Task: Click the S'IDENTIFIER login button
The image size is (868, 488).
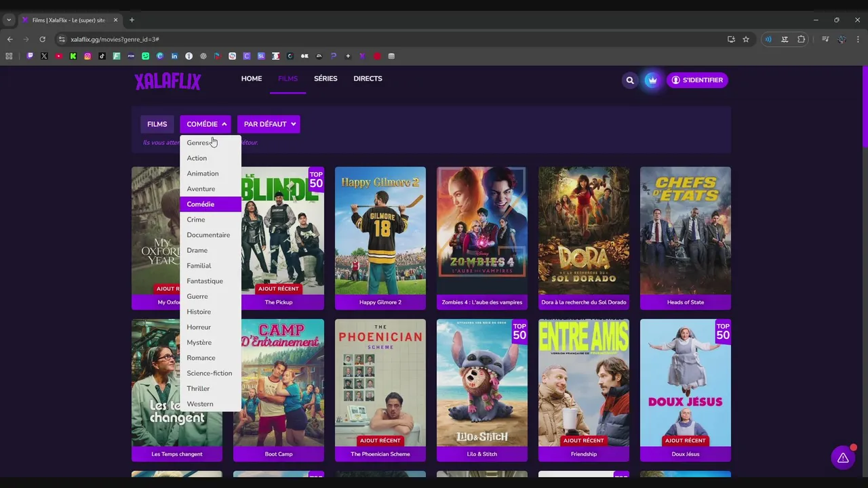Action: pyautogui.click(x=697, y=80)
